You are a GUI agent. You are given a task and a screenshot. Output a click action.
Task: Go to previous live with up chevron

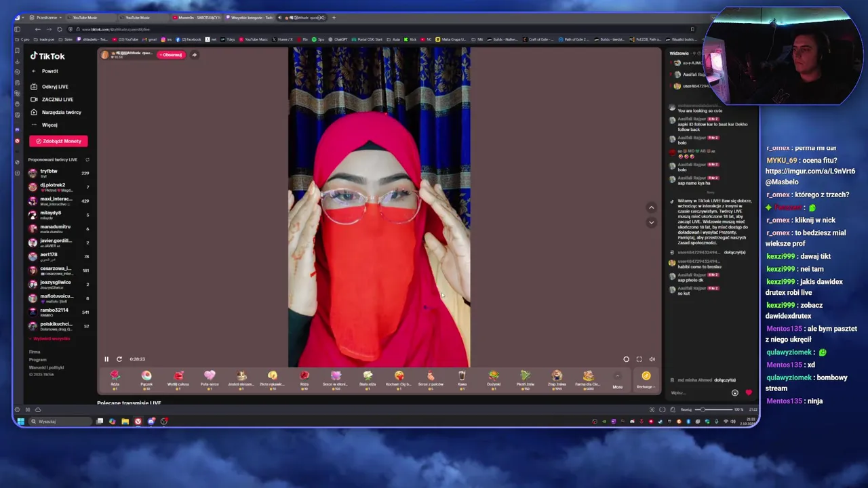tap(651, 208)
